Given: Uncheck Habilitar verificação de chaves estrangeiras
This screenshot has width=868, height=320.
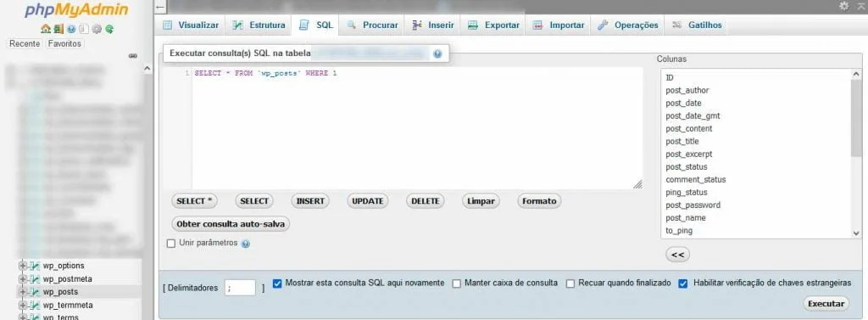Looking at the screenshot, I should click(683, 284).
